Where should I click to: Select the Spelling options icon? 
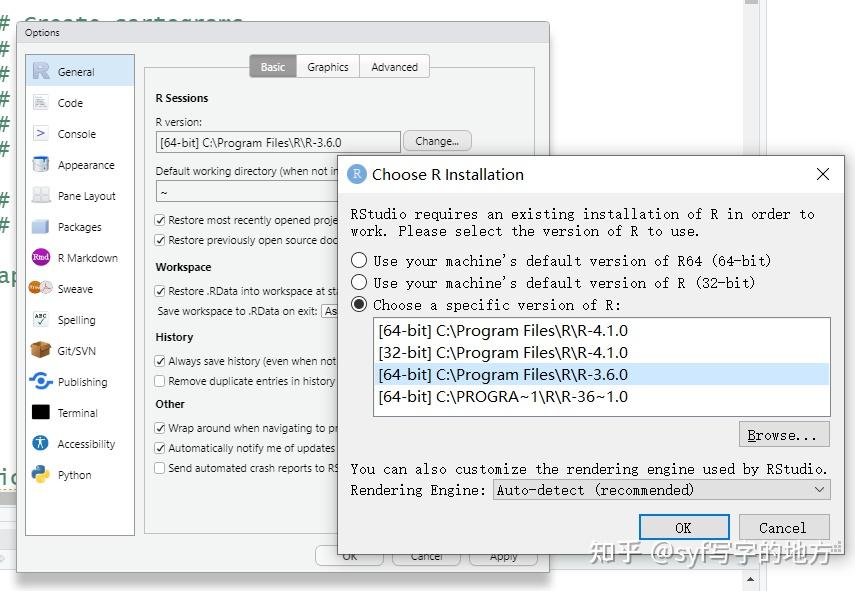click(x=41, y=319)
